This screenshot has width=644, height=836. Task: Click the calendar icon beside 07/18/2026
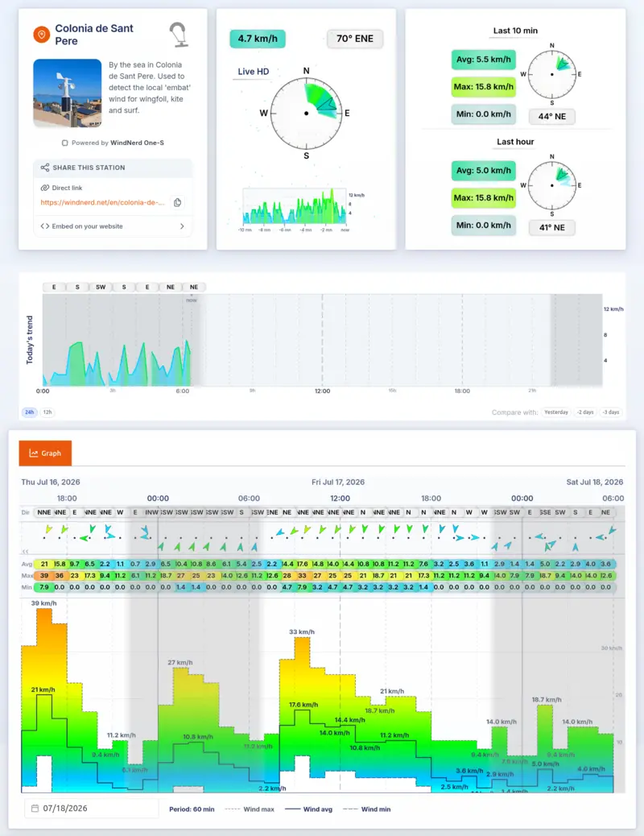[x=35, y=809]
